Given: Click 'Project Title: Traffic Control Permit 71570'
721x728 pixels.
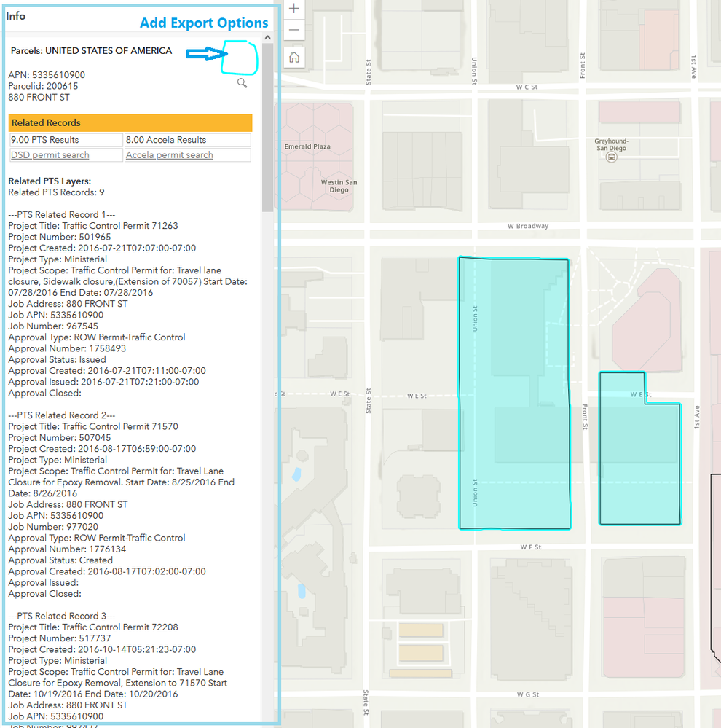Looking at the screenshot, I should click(x=93, y=426).
